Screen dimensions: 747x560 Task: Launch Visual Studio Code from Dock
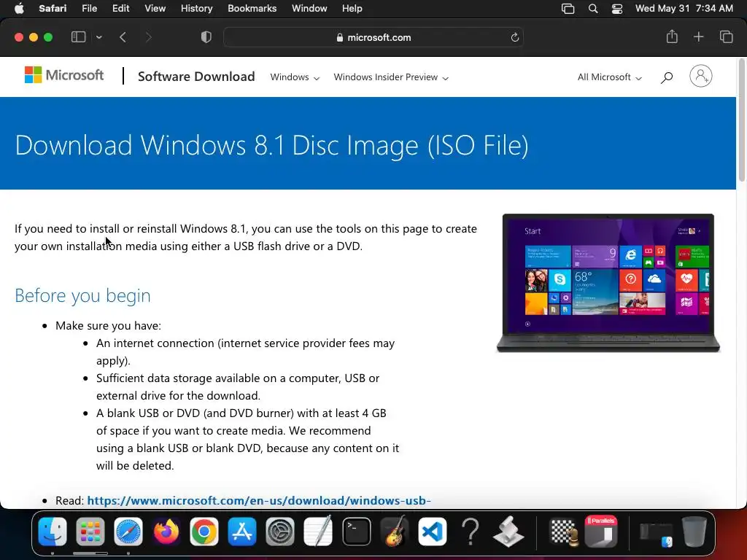click(433, 532)
